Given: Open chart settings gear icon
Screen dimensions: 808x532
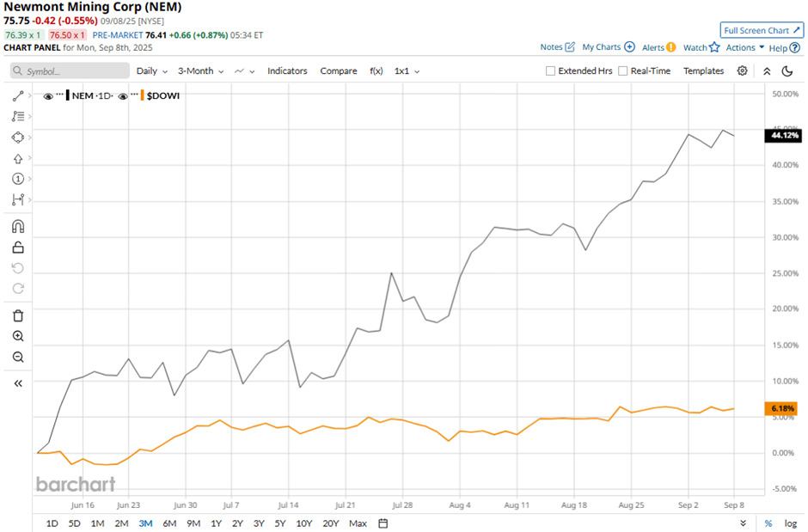Looking at the screenshot, I should click(742, 70).
